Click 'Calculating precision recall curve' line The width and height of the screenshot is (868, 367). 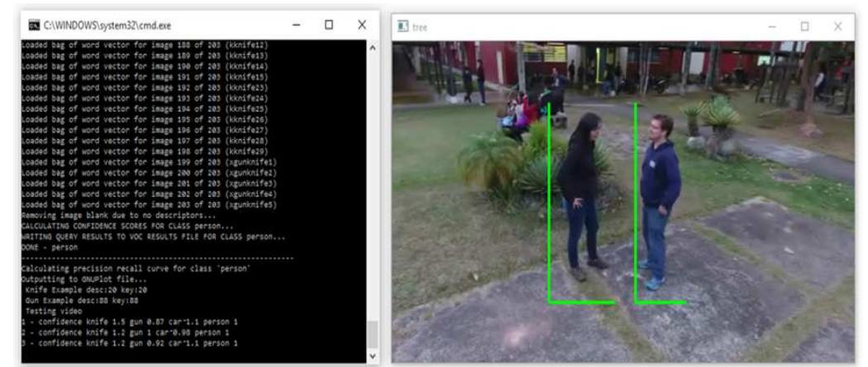136,269
